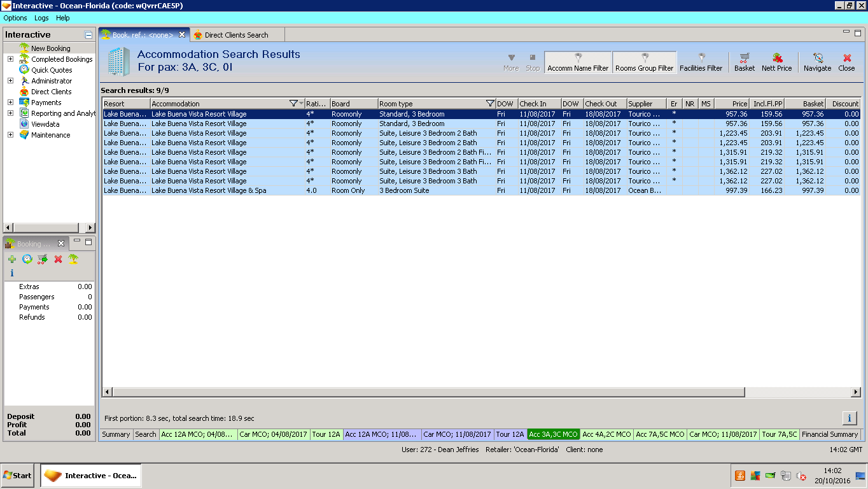868x489 pixels.
Task: Sort by the Incl.Fl.PP column header
Action: point(767,104)
